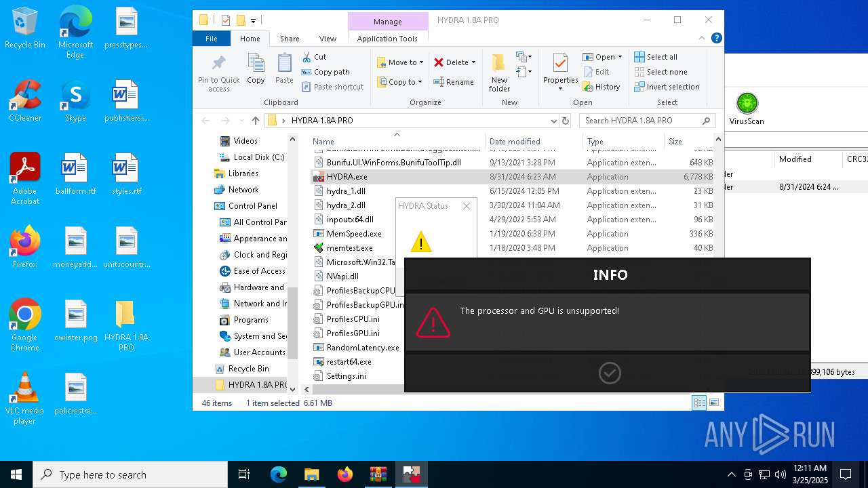The width and height of the screenshot is (868, 488).
Task: Click the Copy ribbon icon
Action: (256, 70)
